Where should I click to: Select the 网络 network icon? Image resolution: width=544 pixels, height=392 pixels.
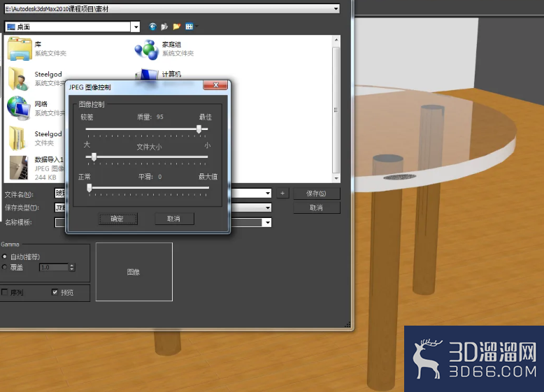click(x=19, y=108)
